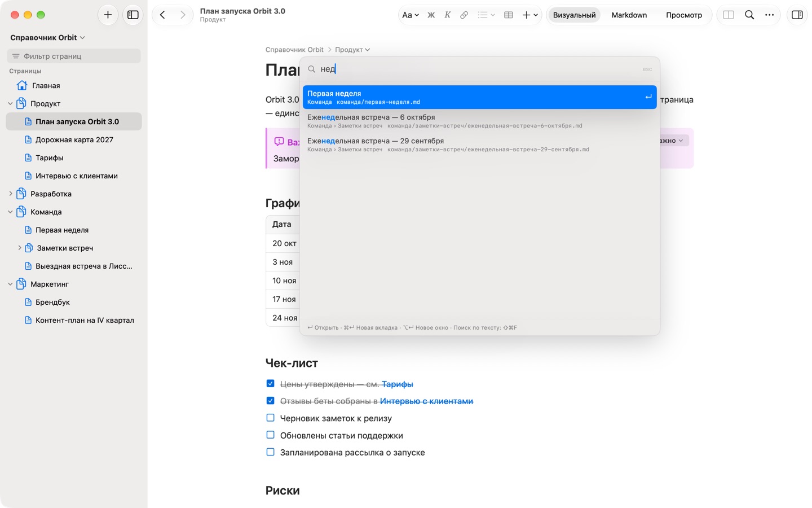Screen dimensions: 812x508
Task: Click the Фильтр страниц filter field
Action: 74,56
